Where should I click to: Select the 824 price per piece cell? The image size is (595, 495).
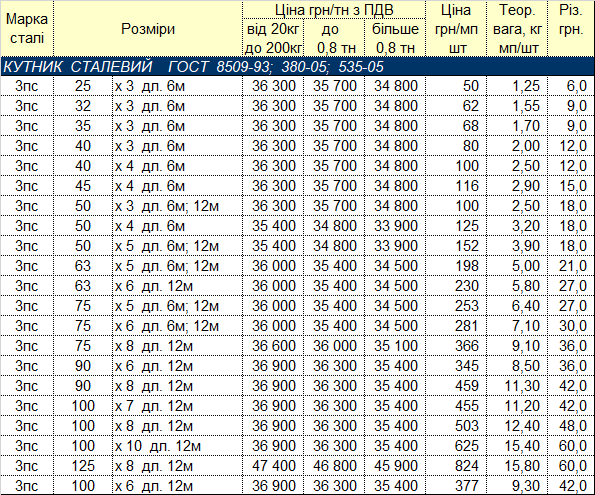[456, 466]
